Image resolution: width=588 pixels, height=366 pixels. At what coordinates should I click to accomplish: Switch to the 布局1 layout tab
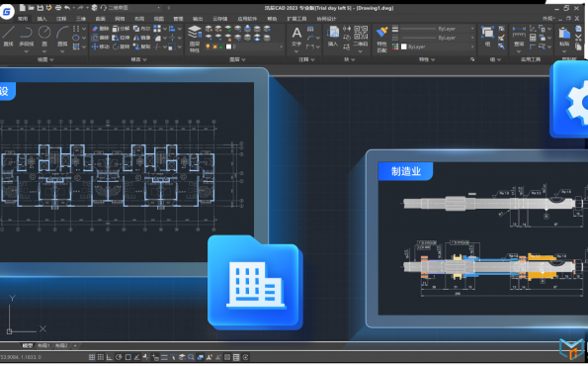click(43, 346)
